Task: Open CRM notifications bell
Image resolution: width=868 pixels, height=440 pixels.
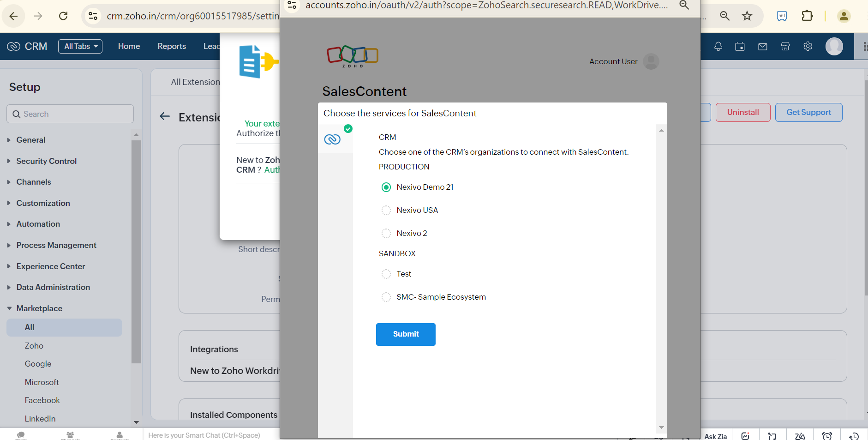Action: pos(718,46)
